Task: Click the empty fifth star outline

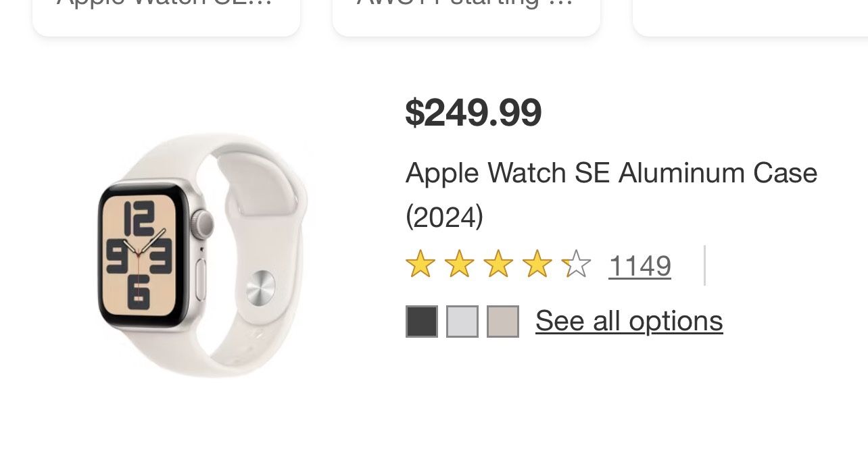Action: [575, 264]
